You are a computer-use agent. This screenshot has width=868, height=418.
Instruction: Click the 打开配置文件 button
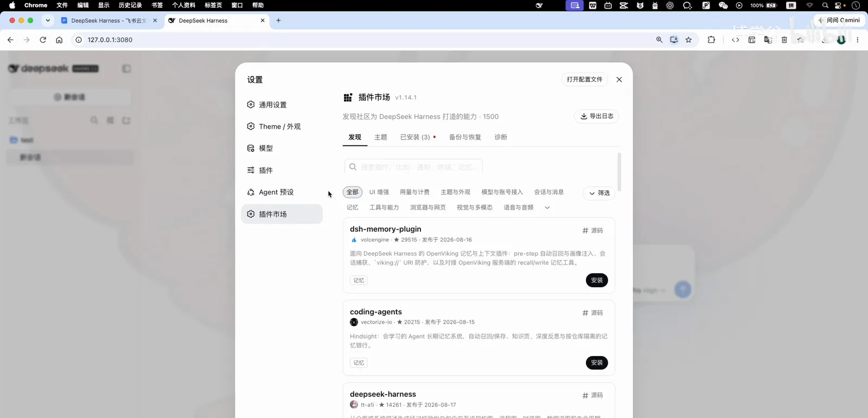click(584, 79)
